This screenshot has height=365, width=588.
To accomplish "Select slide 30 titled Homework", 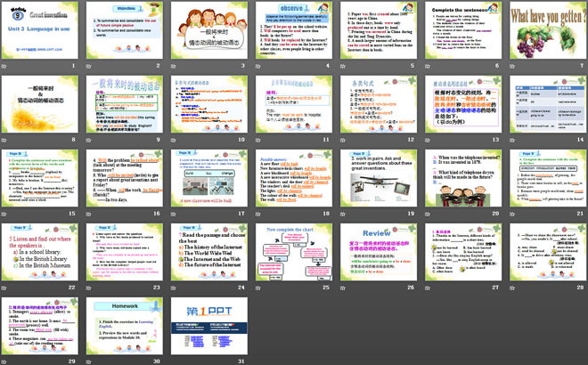I will pos(125,326).
